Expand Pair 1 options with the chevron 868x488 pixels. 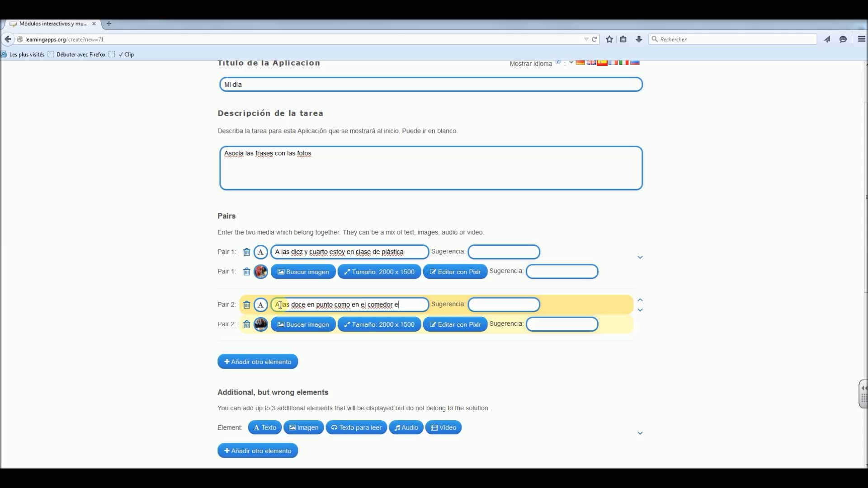point(640,257)
